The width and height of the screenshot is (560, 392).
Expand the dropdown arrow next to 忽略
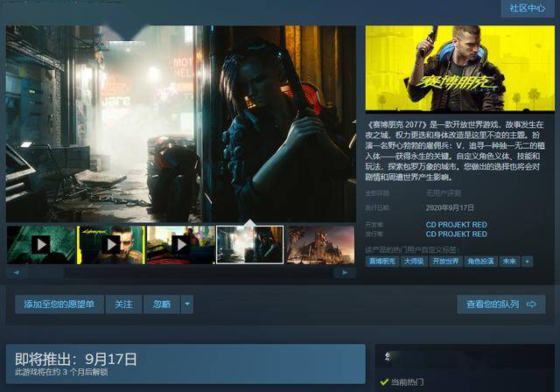tap(187, 304)
